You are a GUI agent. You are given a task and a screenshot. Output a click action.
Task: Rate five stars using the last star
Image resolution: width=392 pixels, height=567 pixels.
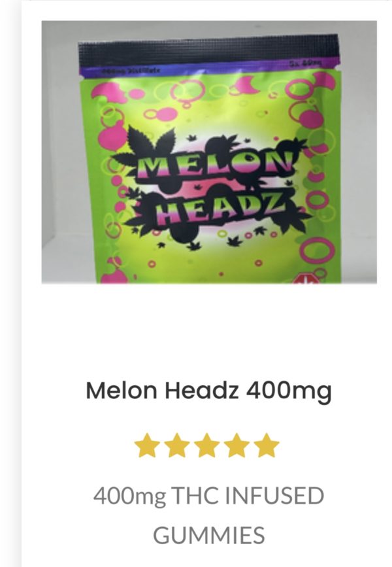[267, 445]
